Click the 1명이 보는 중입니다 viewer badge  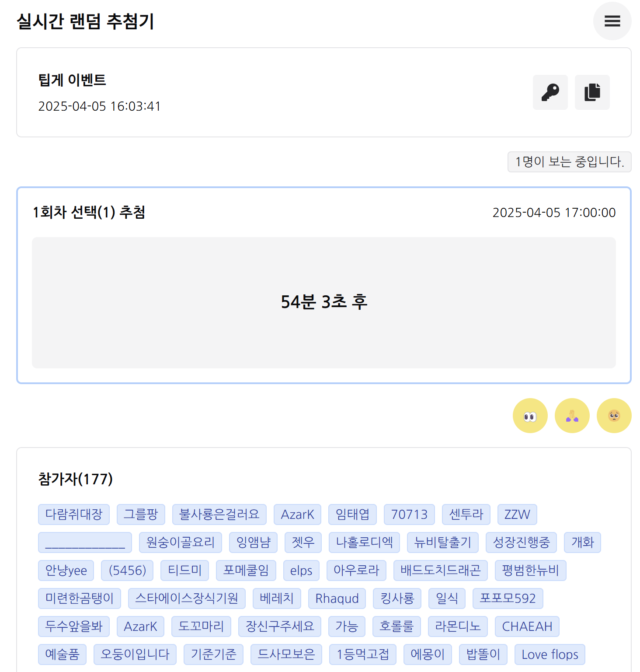click(569, 162)
